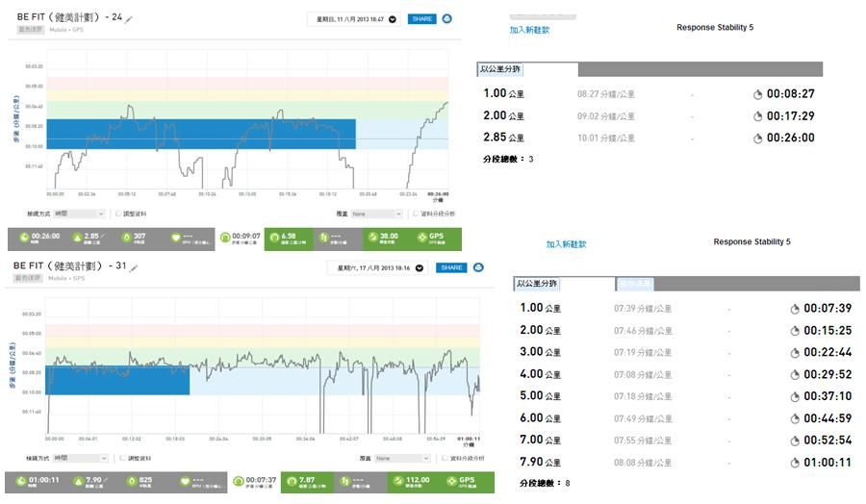Click the heart rate icon in one-hour run
Viewport: 866px width, 504px height.
(x=185, y=481)
